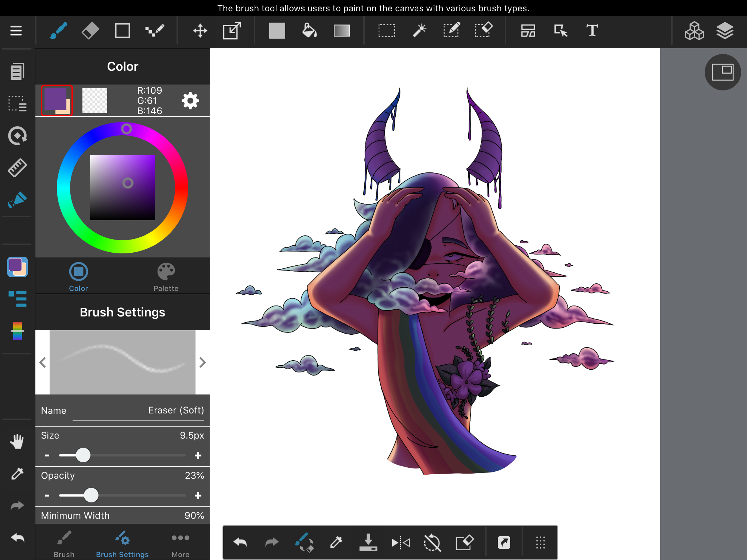The image size is (747, 560).
Task: Click the flip canvas horizontally icon
Action: coord(400,542)
